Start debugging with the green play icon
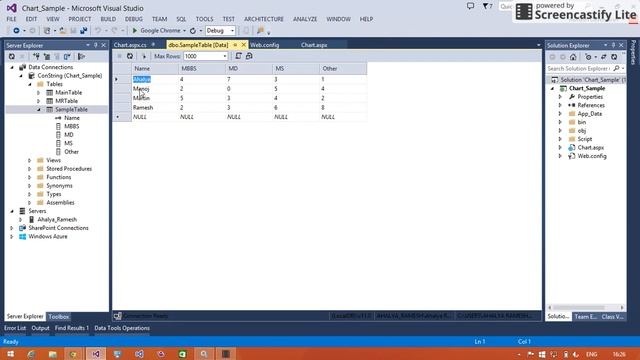The image size is (640, 360). coord(135,31)
